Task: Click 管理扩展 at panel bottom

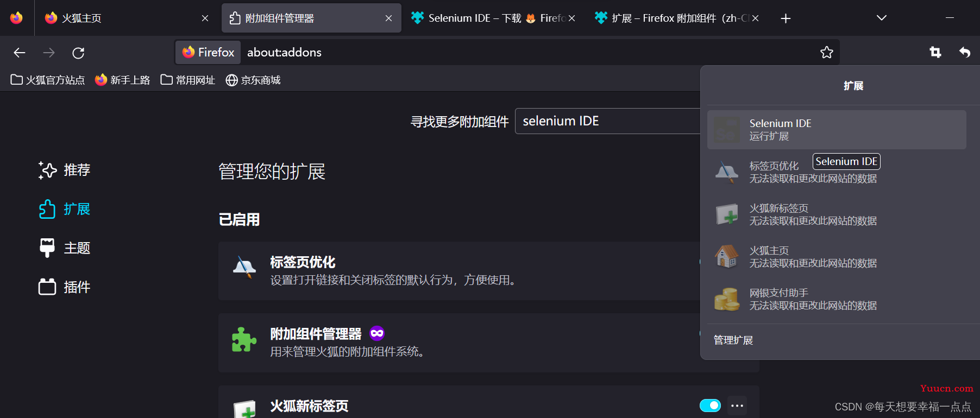Action: 733,340
